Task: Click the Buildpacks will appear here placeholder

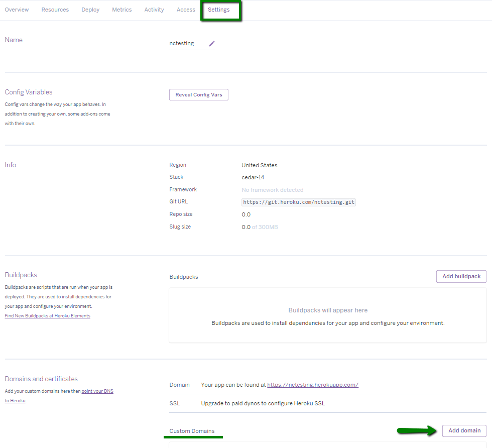Action: pos(328,310)
